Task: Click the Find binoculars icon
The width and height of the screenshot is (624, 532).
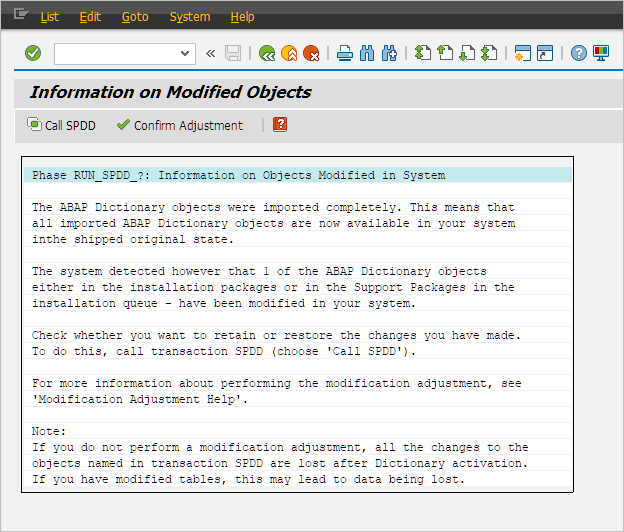Action: (367, 53)
